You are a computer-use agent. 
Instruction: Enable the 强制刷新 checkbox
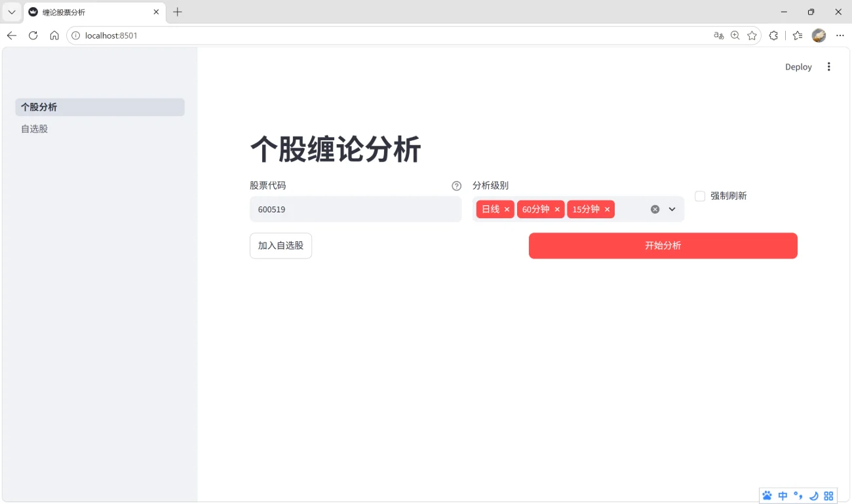tap(700, 196)
